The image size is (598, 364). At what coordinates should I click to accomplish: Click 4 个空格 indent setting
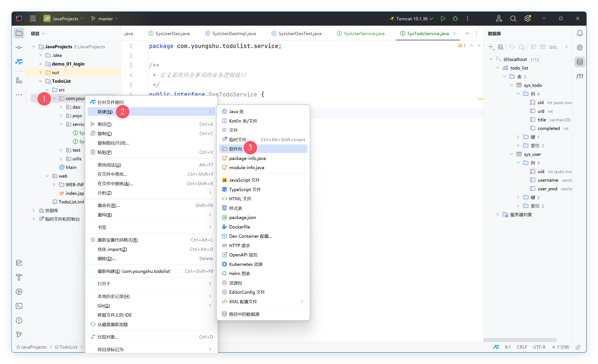560,347
